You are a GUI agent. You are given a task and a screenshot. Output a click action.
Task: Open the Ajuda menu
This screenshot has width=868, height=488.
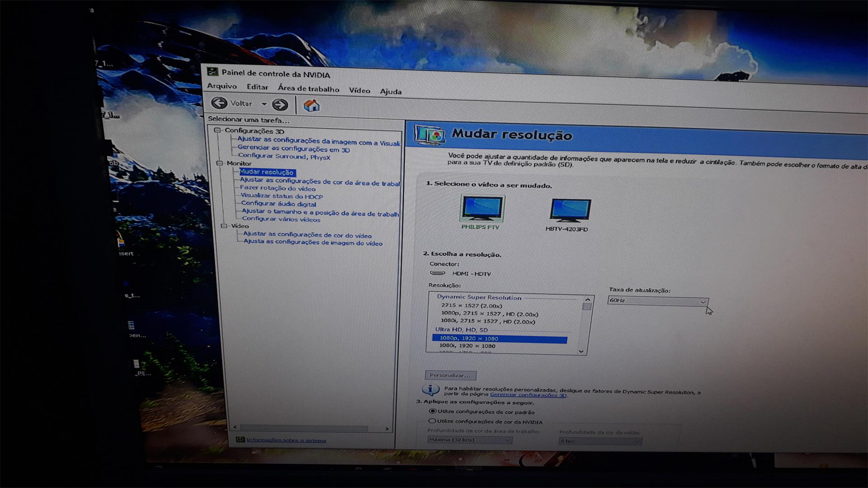coord(391,91)
